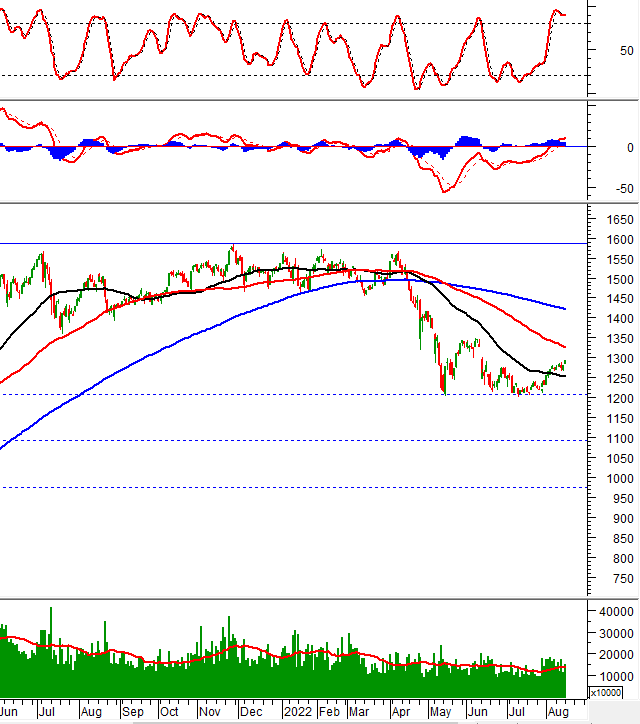Select the 1100 price level label
Screen dimensions: 640x724
tap(620, 439)
